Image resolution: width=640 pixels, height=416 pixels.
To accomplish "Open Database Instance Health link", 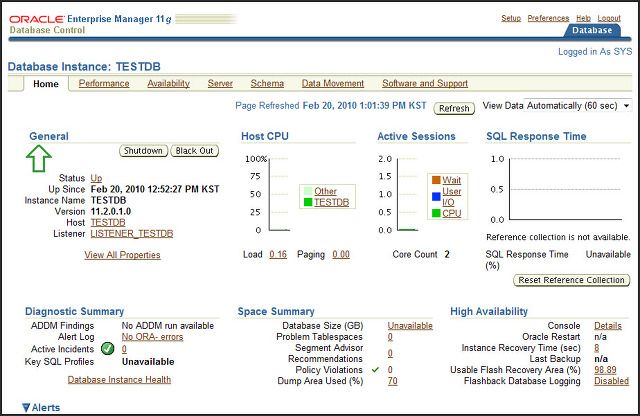I will [x=119, y=380].
